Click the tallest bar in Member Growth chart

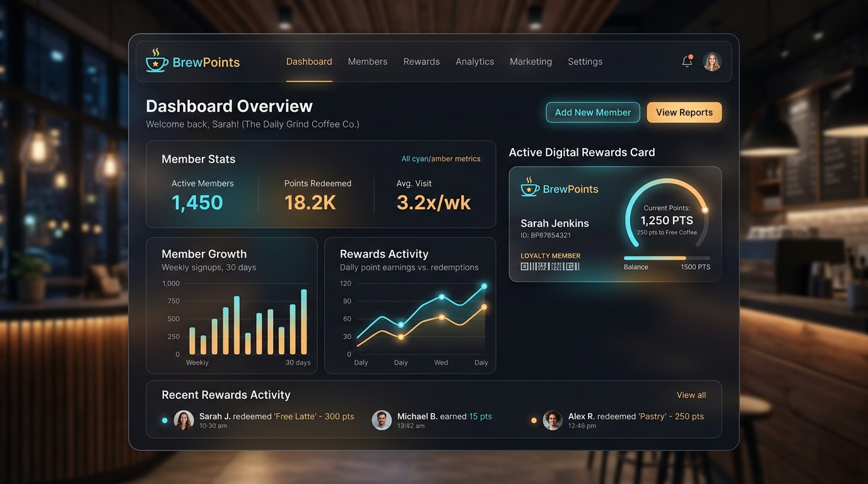304,321
